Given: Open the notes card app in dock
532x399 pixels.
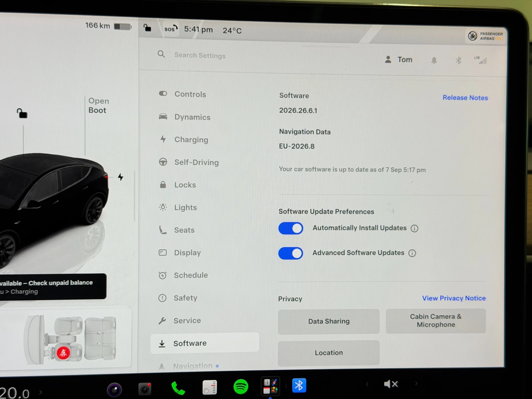Looking at the screenshot, I should click(210, 387).
